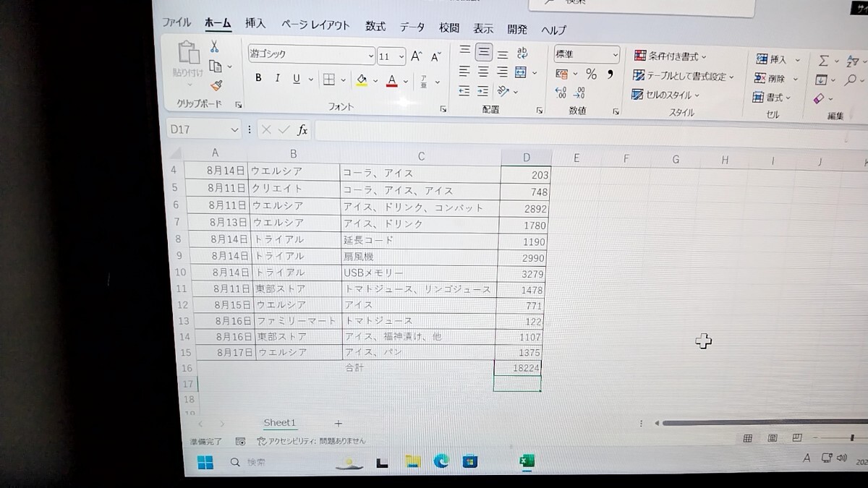Select the Sheet1 tab

pyautogui.click(x=280, y=423)
